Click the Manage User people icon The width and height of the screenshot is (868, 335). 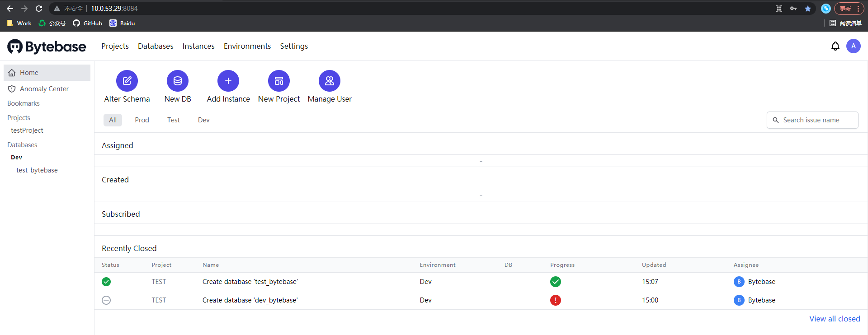tap(330, 81)
